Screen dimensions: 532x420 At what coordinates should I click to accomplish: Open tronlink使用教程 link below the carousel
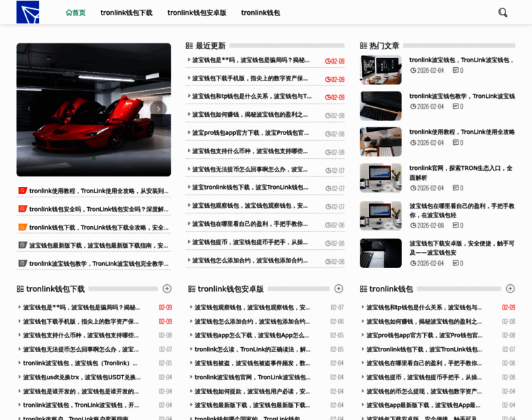[98, 190]
